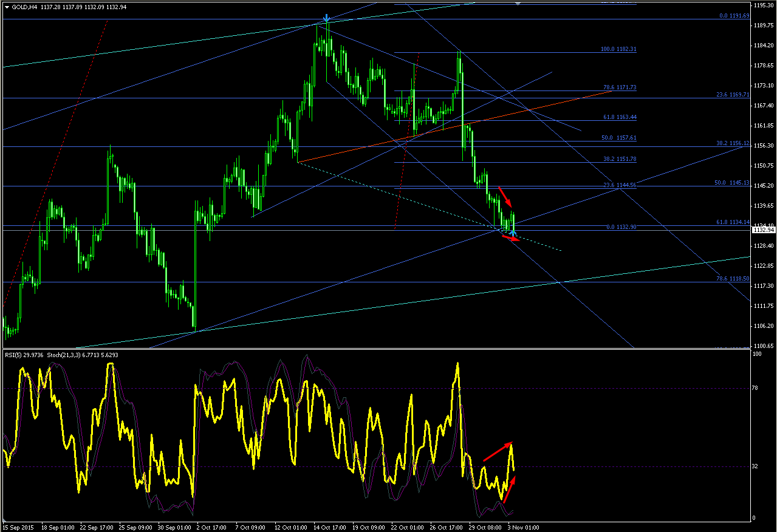The height and width of the screenshot is (532, 777).
Task: Click price scale value 1117.30
Action: [764, 286]
